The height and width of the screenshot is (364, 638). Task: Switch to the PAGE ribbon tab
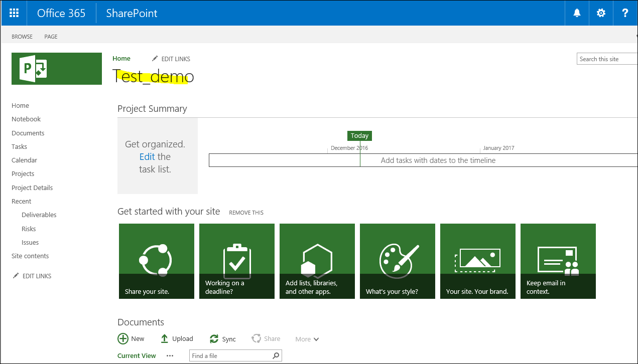(x=51, y=37)
